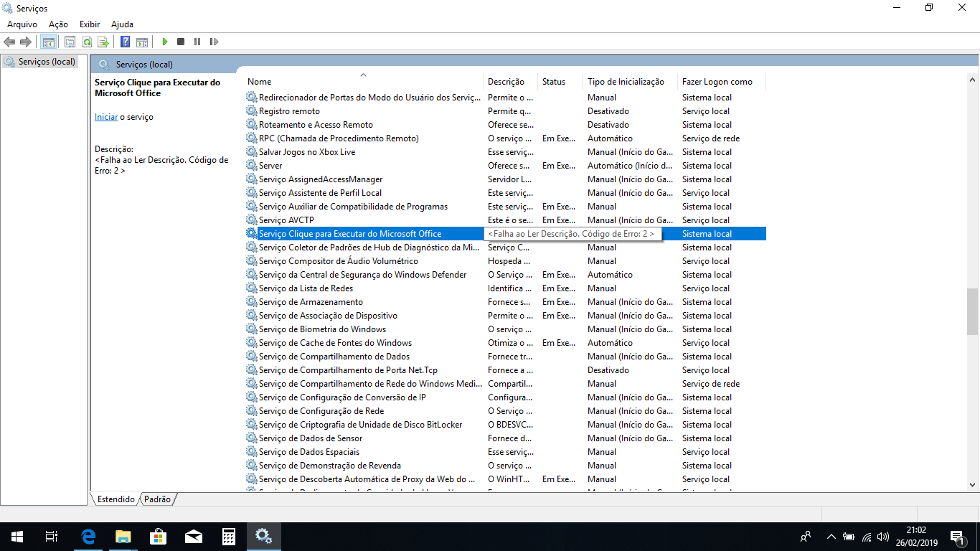Click the Export List toolbar icon
Image resolution: width=980 pixels, height=551 pixels.
coord(103,42)
